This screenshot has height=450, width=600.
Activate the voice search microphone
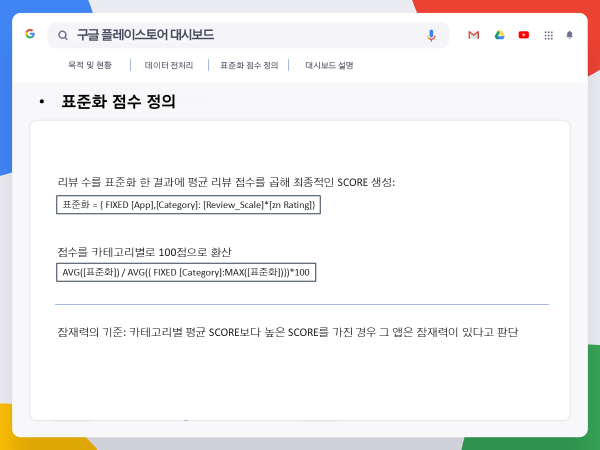[431, 36]
